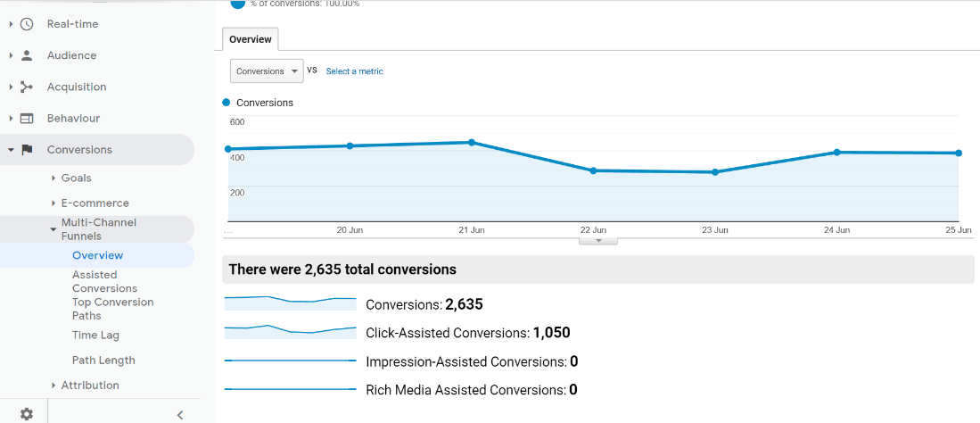
Task: Click the 600 y-axis label
Action: click(x=237, y=122)
